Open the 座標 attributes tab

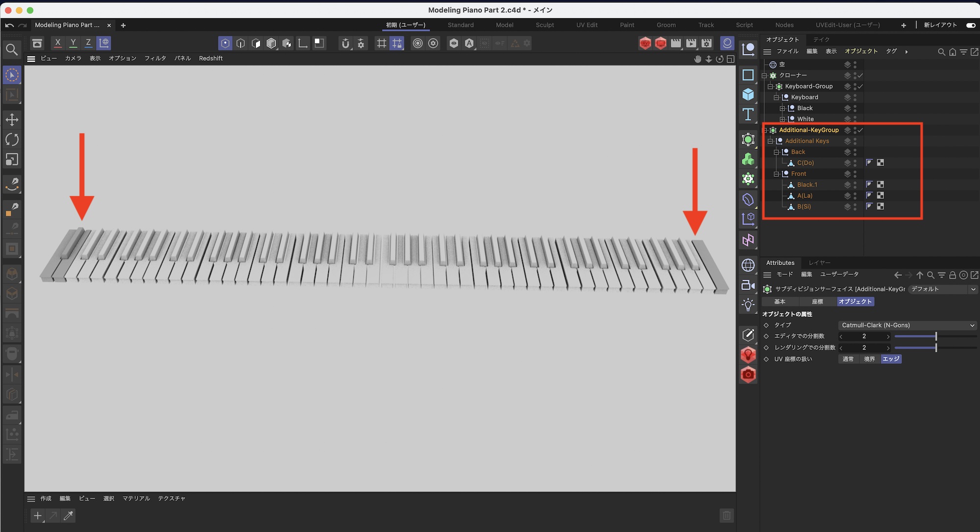817,302
